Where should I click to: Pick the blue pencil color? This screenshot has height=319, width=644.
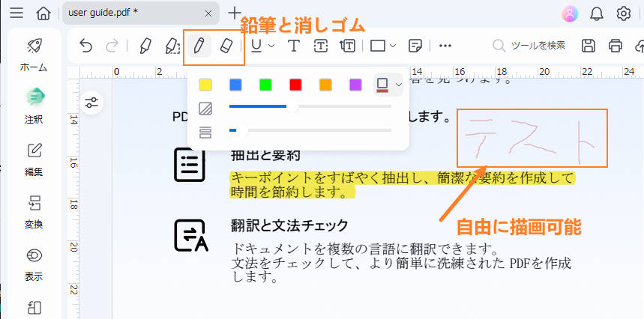pos(235,85)
